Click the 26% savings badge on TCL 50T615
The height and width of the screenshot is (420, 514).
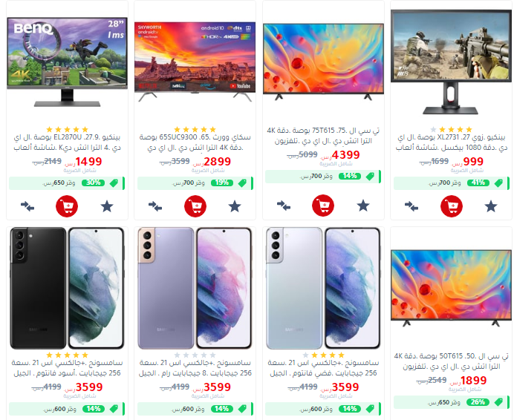point(478,402)
